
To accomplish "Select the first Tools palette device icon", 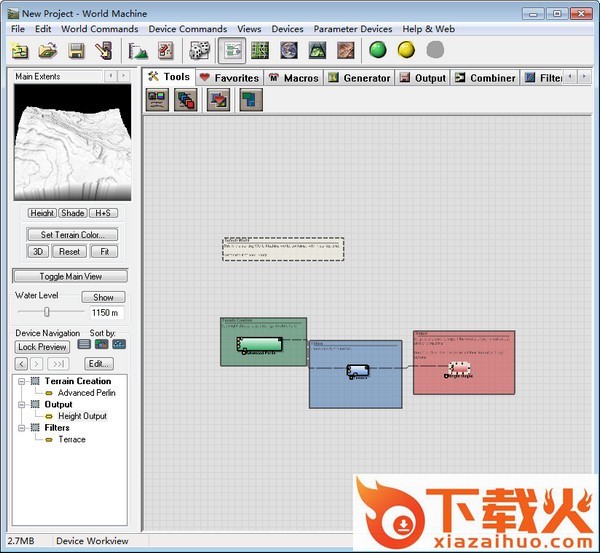I will [157, 100].
